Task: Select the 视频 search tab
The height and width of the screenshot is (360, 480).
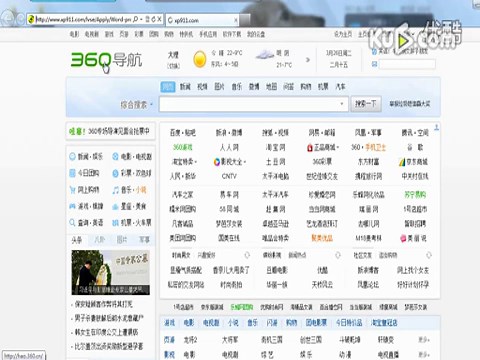Action: coord(202,87)
